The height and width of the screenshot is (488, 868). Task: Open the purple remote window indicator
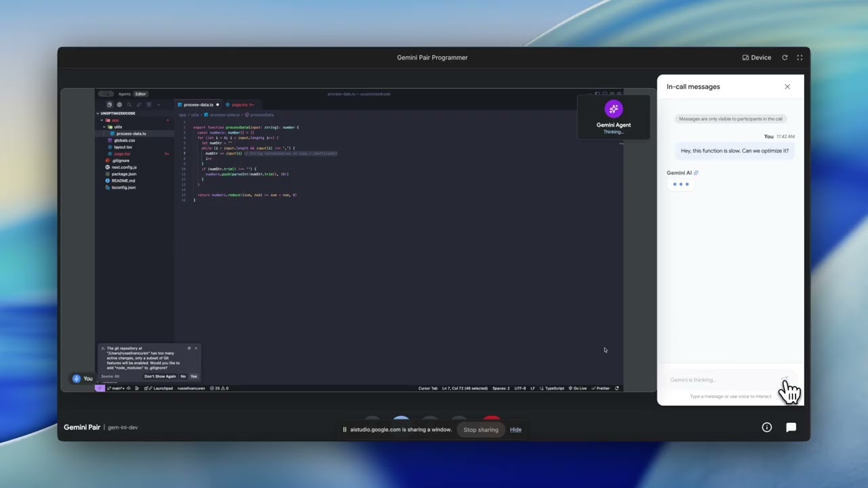click(x=100, y=388)
